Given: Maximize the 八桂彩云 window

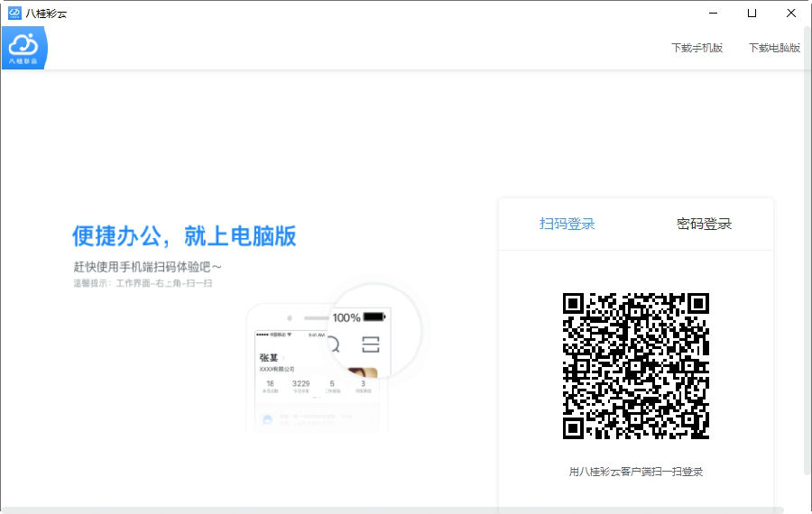Looking at the screenshot, I should (x=752, y=13).
